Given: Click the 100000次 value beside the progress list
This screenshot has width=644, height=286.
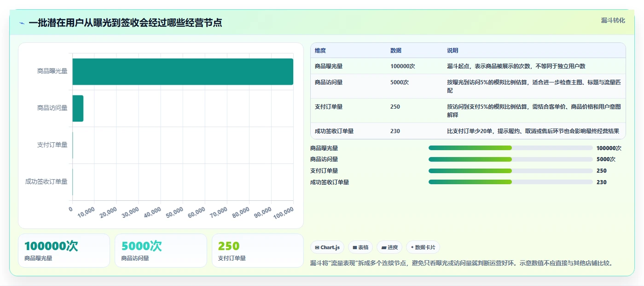Looking at the screenshot, I should point(609,148).
